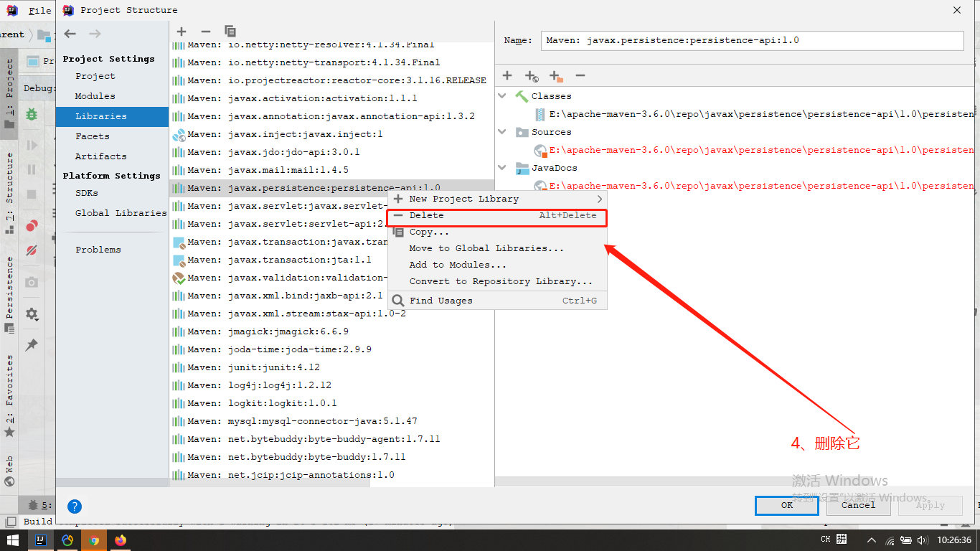Select Maven: jmagick:jmagick:6.6.9
Viewport: 980px width, 551px height.
coord(332,331)
